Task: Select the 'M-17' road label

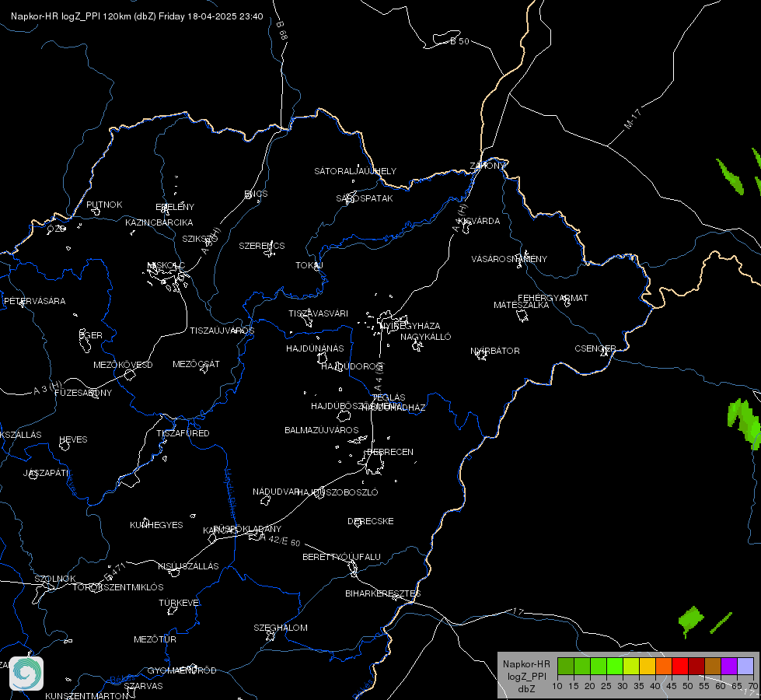Action: [633, 119]
